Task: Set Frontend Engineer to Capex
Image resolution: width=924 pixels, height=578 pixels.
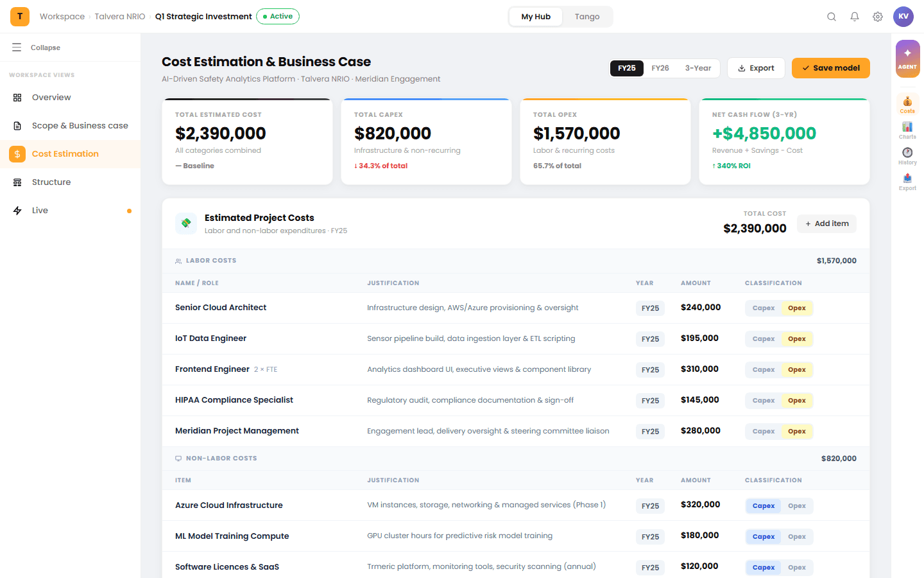Action: click(x=764, y=370)
